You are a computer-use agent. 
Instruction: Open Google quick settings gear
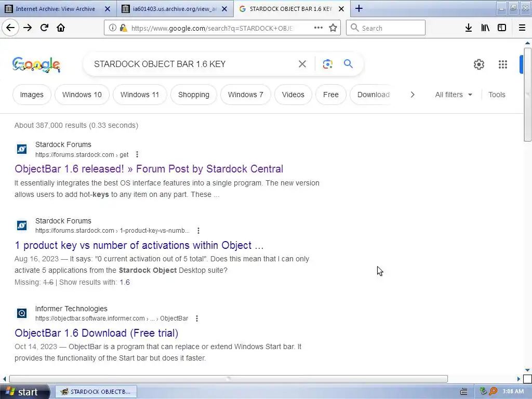[x=478, y=64]
